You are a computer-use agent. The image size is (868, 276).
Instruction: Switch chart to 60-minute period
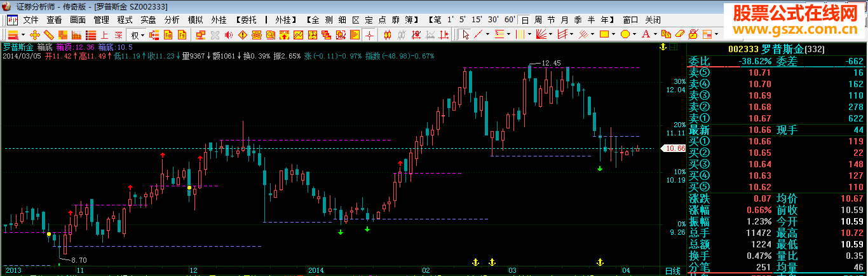pyautogui.click(x=510, y=20)
